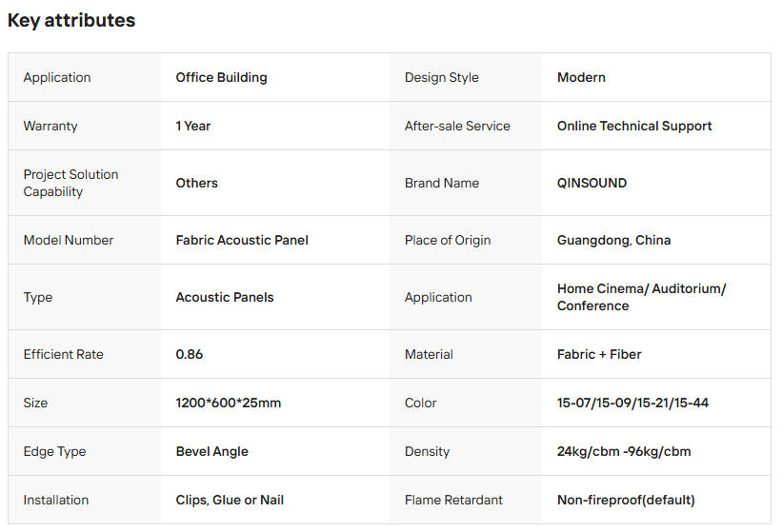Click the QINSOUND brand name
Image resolution: width=782 pixels, height=532 pixels.
coord(592,183)
